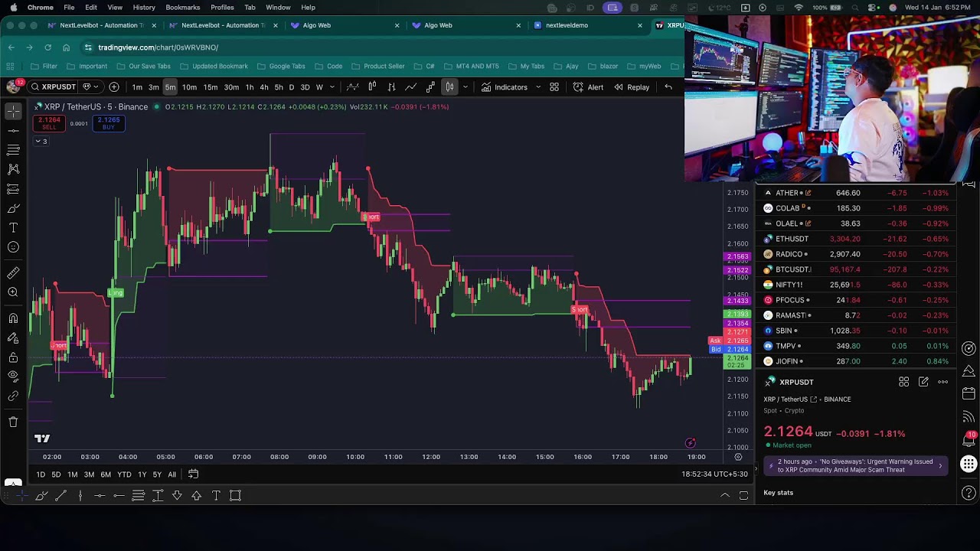Click the undo arrow in top toolbar
The image size is (980, 551).
[x=668, y=87]
